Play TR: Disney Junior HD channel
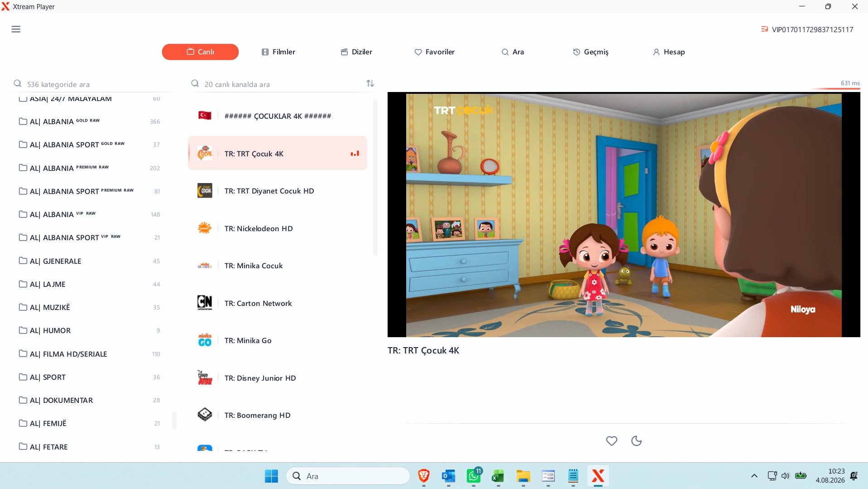 coord(278,378)
